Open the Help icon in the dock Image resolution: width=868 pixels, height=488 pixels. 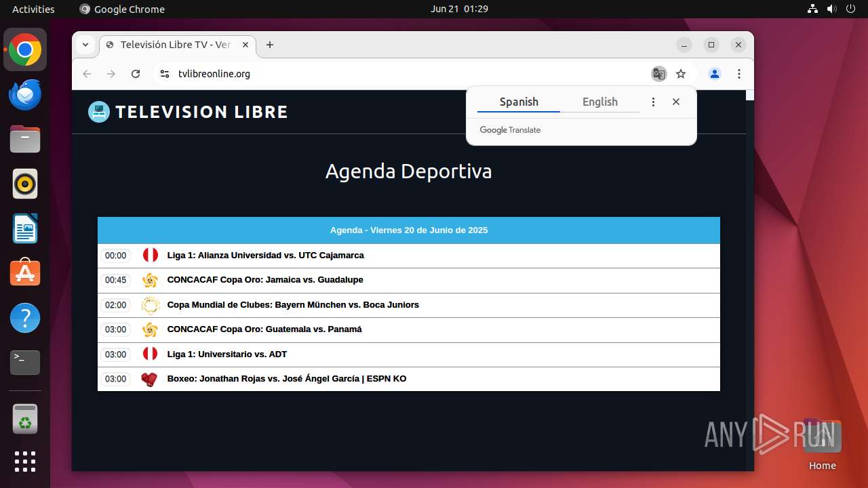[x=25, y=318]
